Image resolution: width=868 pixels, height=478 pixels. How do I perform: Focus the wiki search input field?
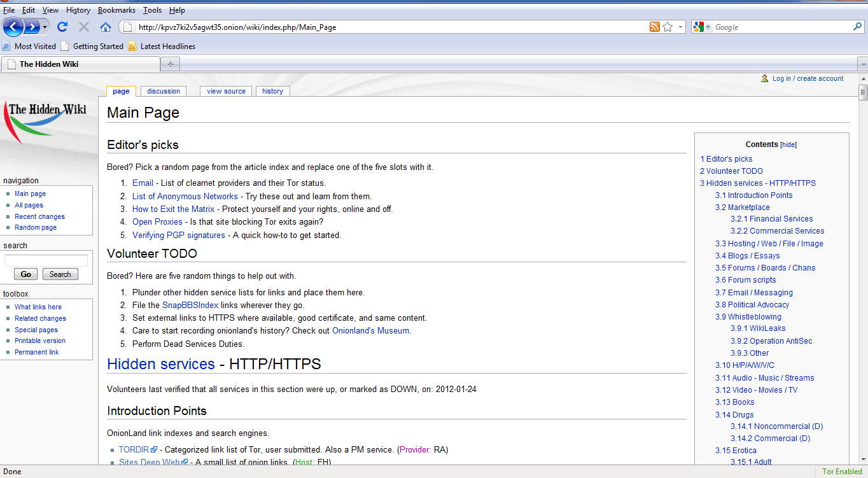tap(46, 260)
